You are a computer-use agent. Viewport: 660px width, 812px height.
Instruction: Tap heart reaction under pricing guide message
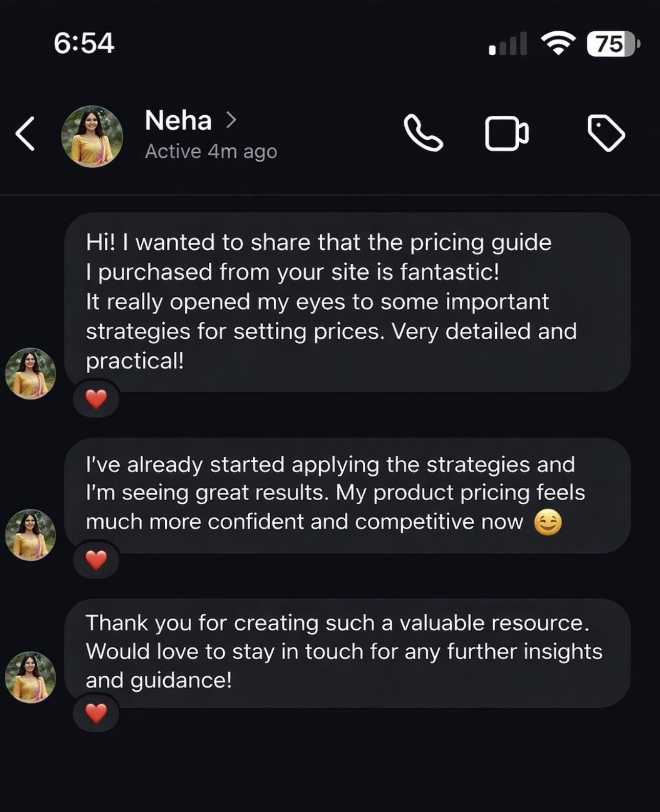pos(96,399)
